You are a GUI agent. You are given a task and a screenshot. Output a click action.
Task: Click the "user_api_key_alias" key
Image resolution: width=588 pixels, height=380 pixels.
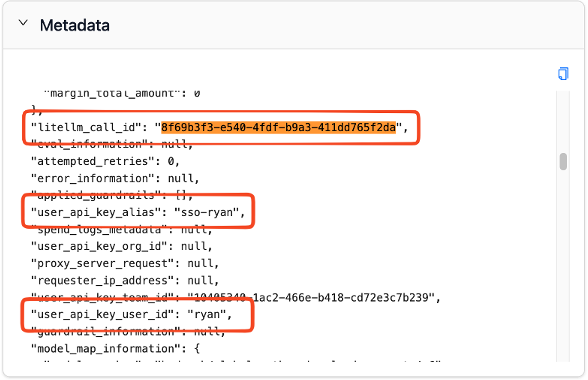click(x=96, y=213)
